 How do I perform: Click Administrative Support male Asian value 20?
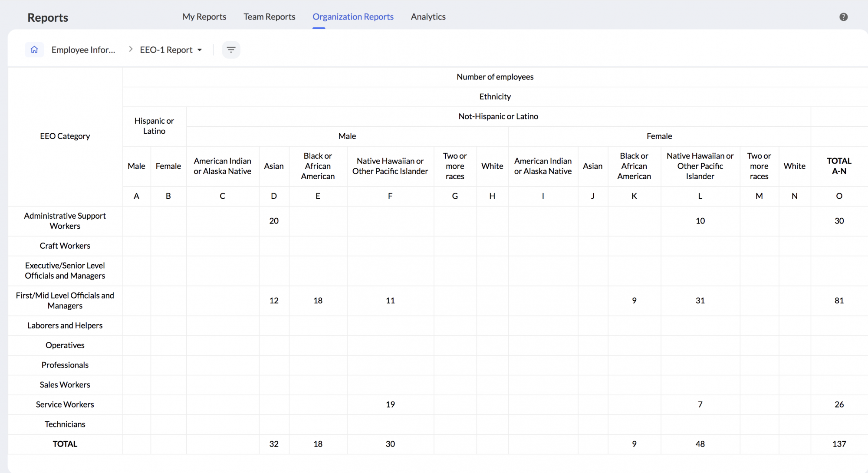click(274, 221)
